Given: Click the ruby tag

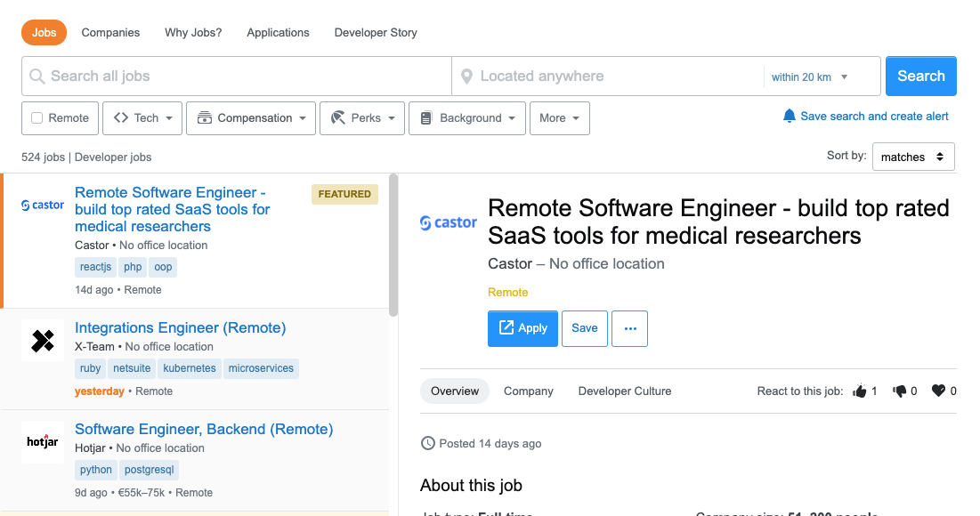Looking at the screenshot, I should pyautogui.click(x=90, y=368).
